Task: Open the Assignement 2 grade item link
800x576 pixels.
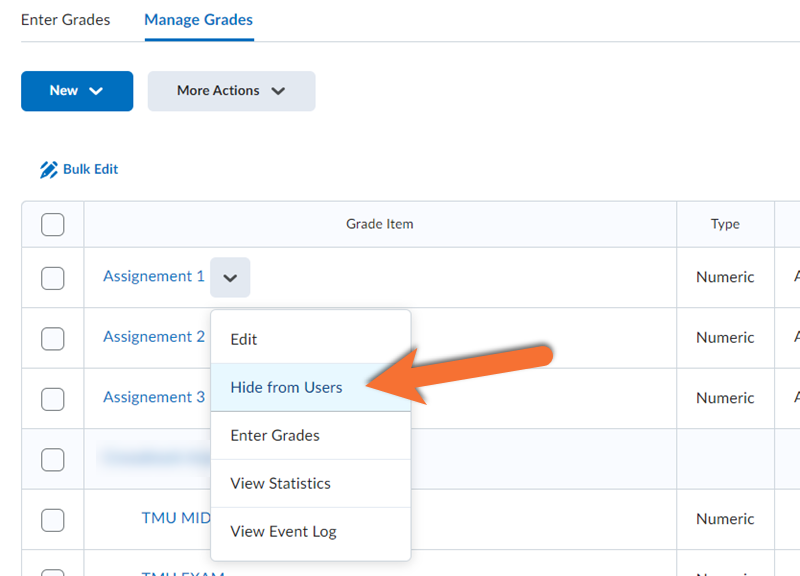Action: [x=154, y=337]
